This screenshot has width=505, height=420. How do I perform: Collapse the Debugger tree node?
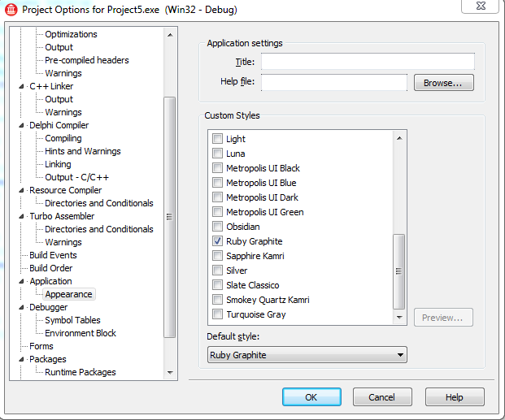(21, 307)
